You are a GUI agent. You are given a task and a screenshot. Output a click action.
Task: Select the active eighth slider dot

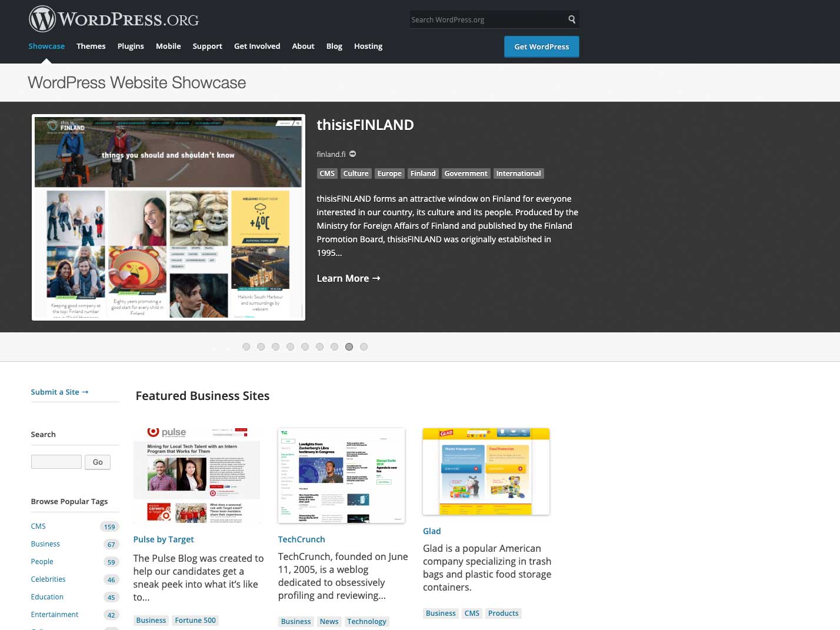pyautogui.click(x=349, y=347)
